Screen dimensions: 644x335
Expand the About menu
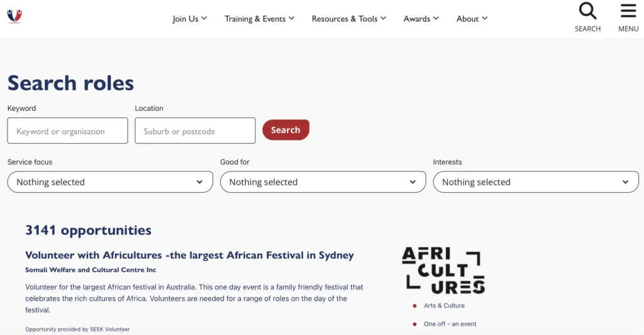(472, 19)
